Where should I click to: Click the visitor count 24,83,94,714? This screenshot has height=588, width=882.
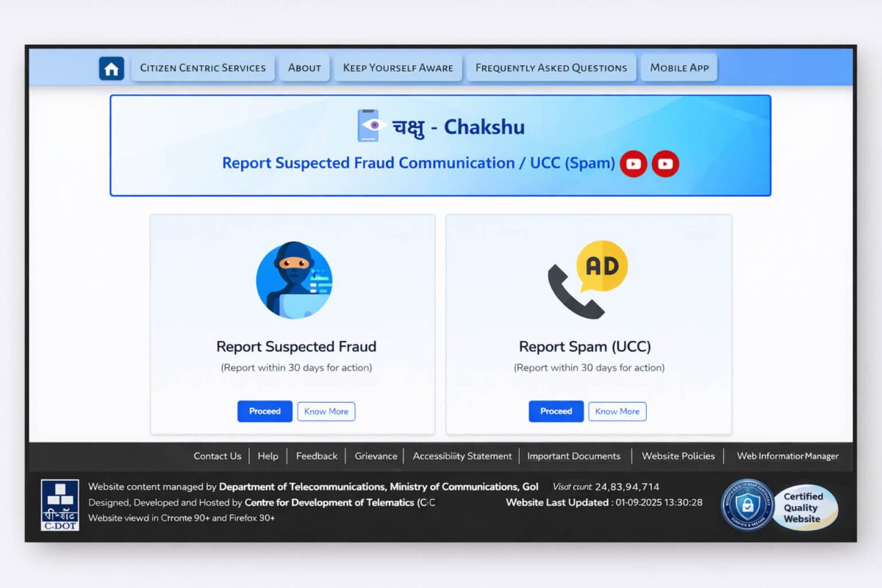[627, 487]
